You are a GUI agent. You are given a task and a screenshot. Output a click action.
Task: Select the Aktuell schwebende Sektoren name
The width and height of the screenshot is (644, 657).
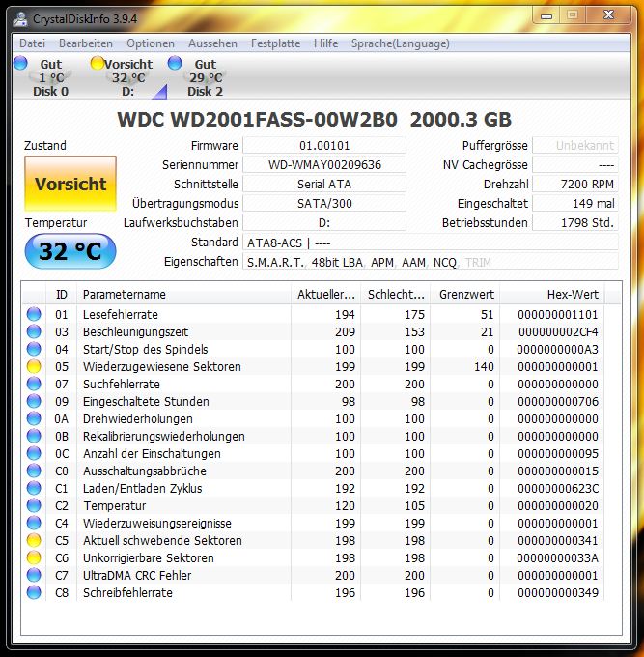[162, 540]
